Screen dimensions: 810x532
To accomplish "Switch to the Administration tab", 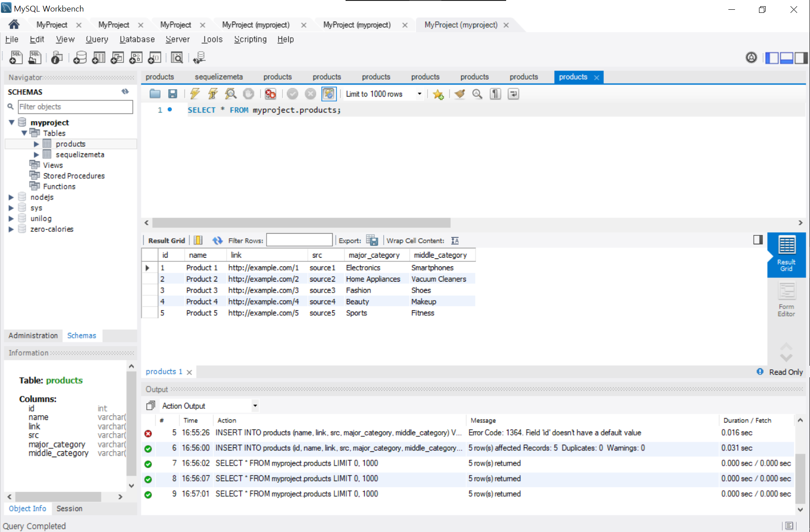I will [33, 336].
